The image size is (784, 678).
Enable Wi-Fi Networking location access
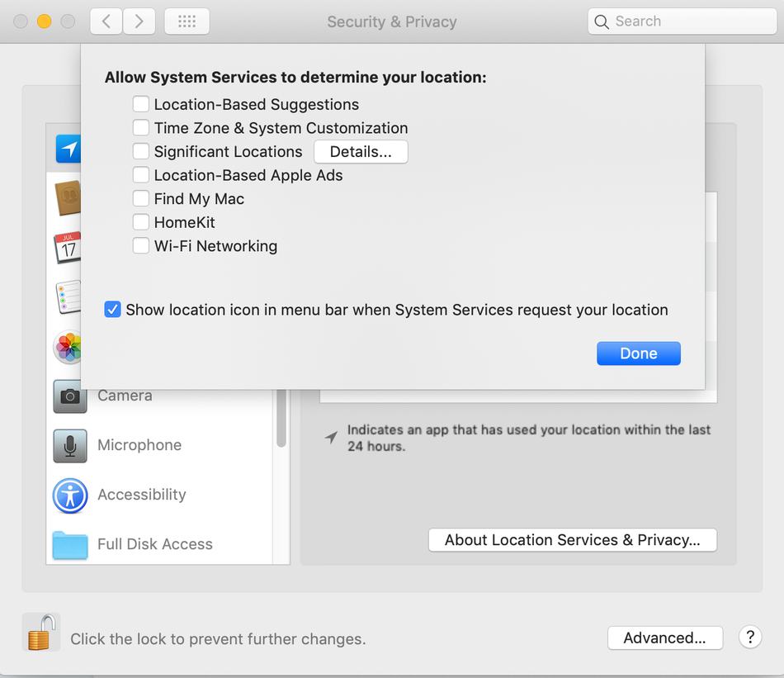[141, 245]
